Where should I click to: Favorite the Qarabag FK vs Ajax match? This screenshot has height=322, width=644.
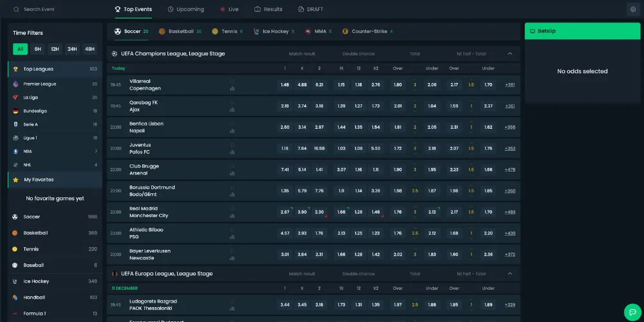pos(232,102)
